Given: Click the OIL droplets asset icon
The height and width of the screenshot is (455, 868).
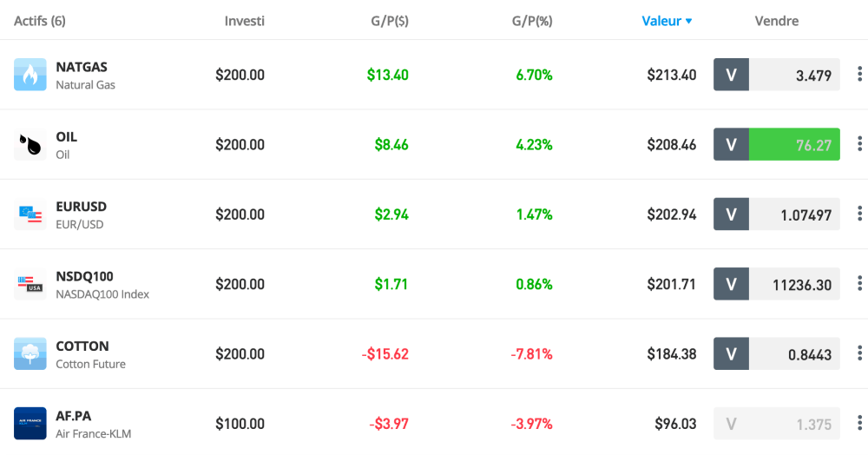Looking at the screenshot, I should click(x=30, y=144).
